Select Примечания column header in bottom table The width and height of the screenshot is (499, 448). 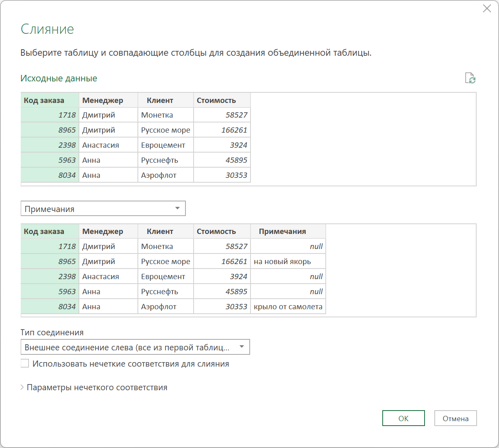click(x=288, y=231)
